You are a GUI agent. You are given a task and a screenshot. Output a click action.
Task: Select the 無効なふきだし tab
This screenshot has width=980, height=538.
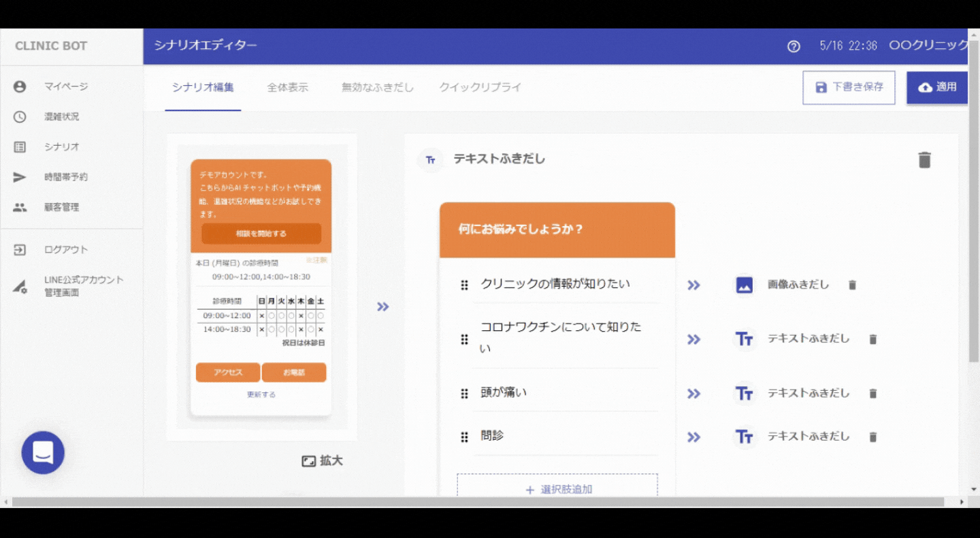(x=377, y=87)
